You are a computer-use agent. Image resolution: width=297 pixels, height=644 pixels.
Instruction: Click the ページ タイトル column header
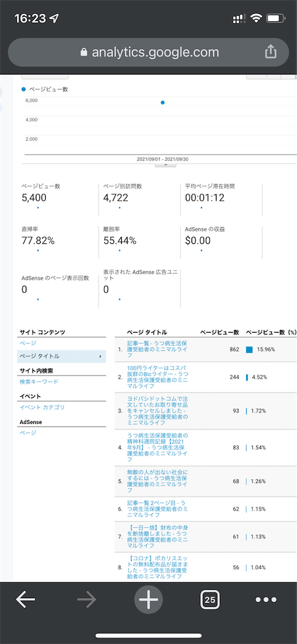(x=146, y=332)
